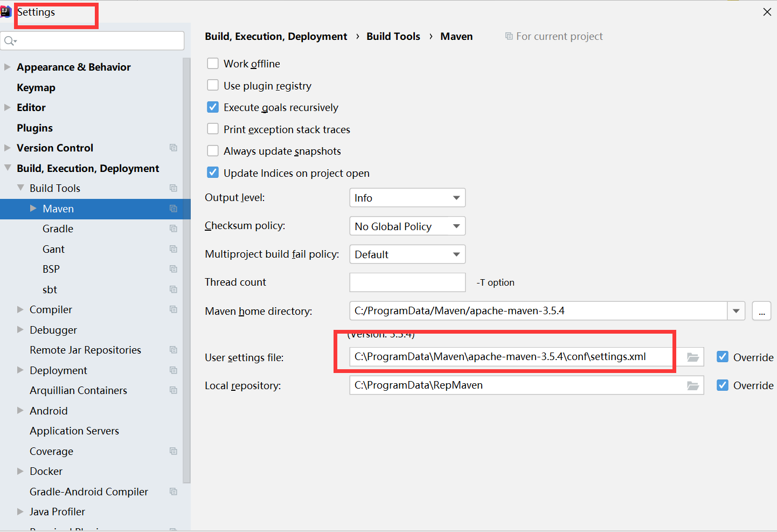
Task: Select Plugins in settings tree
Action: pyautogui.click(x=34, y=128)
